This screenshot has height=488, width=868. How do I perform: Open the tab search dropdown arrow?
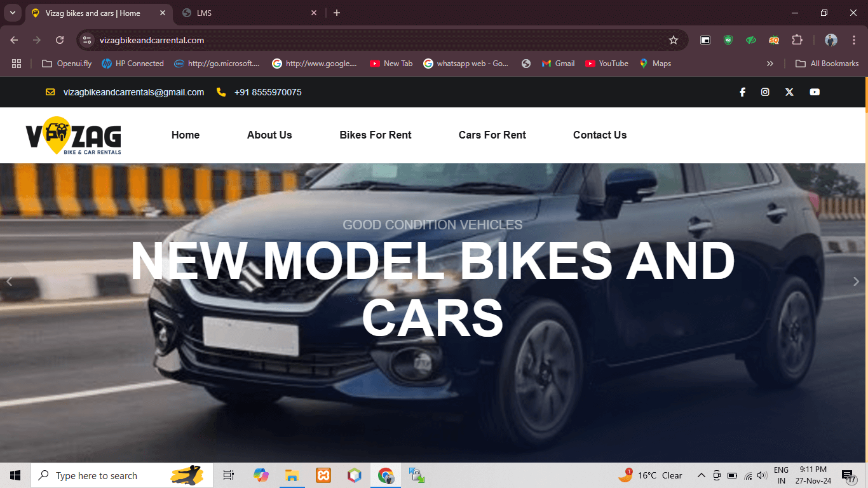click(x=12, y=13)
